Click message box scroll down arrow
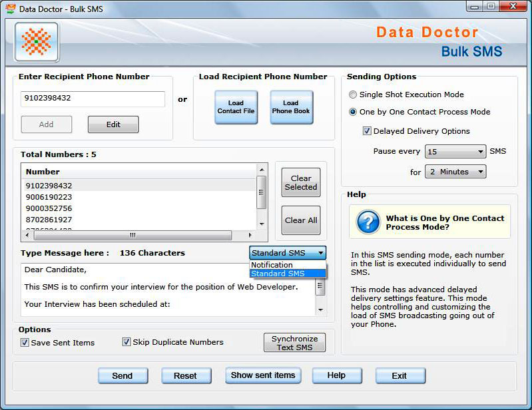532x410 pixels. click(320, 310)
